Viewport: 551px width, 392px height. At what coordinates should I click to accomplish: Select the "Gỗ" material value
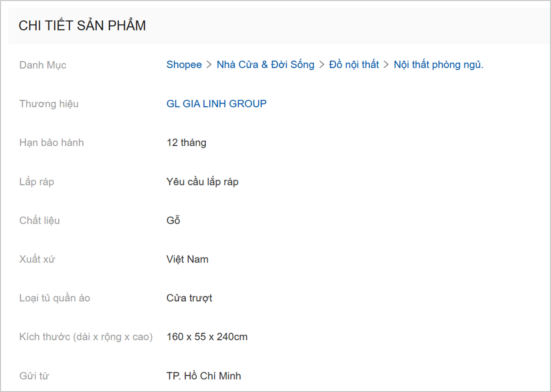click(172, 220)
